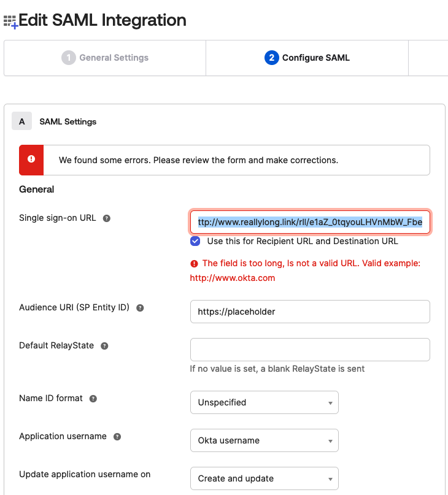
Task: Select the Configure SAML step tab
Action: click(307, 58)
